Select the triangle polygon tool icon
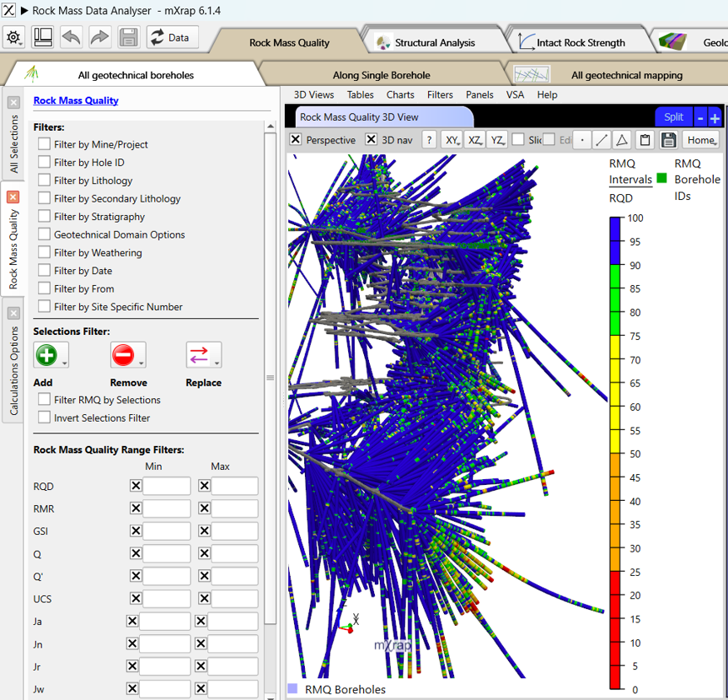This screenshot has height=700, width=728. click(x=621, y=140)
